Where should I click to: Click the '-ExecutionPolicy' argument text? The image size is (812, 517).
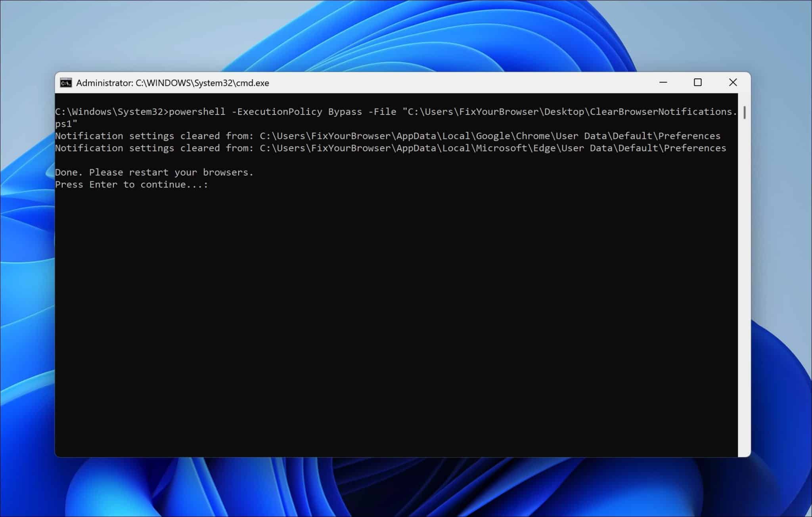click(x=277, y=112)
